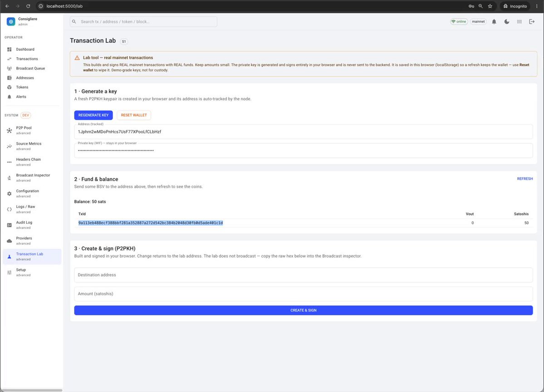
Task: Click the Balance: 50 sats text
Action: click(90, 201)
